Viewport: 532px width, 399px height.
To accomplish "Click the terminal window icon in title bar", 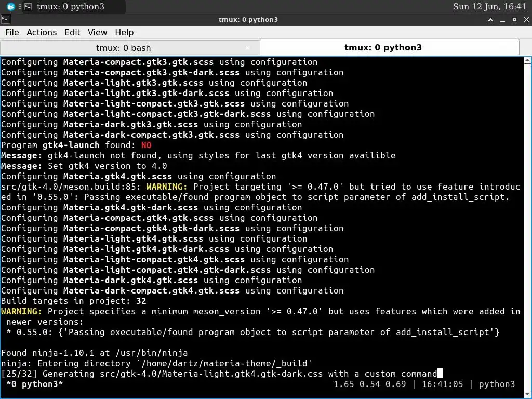I will (x=5, y=19).
